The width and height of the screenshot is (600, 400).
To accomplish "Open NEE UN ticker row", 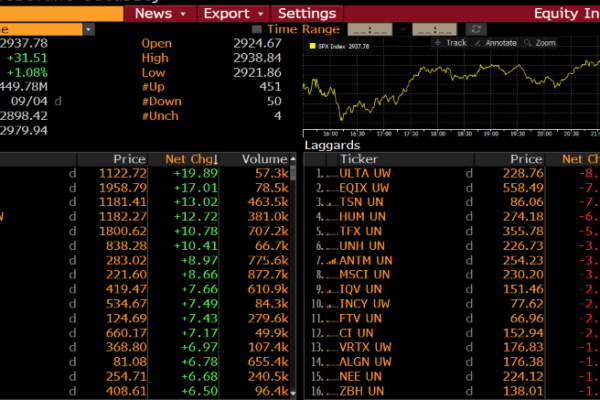I will click(360, 377).
